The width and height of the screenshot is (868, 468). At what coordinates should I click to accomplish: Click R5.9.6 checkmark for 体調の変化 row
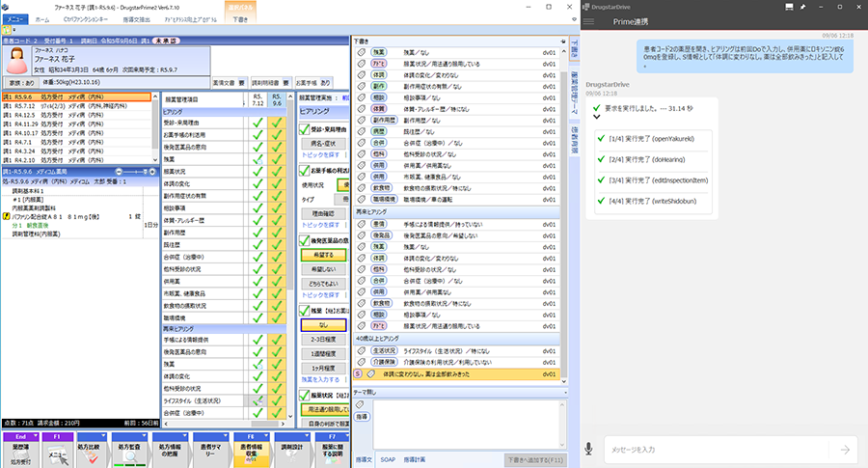click(x=277, y=183)
